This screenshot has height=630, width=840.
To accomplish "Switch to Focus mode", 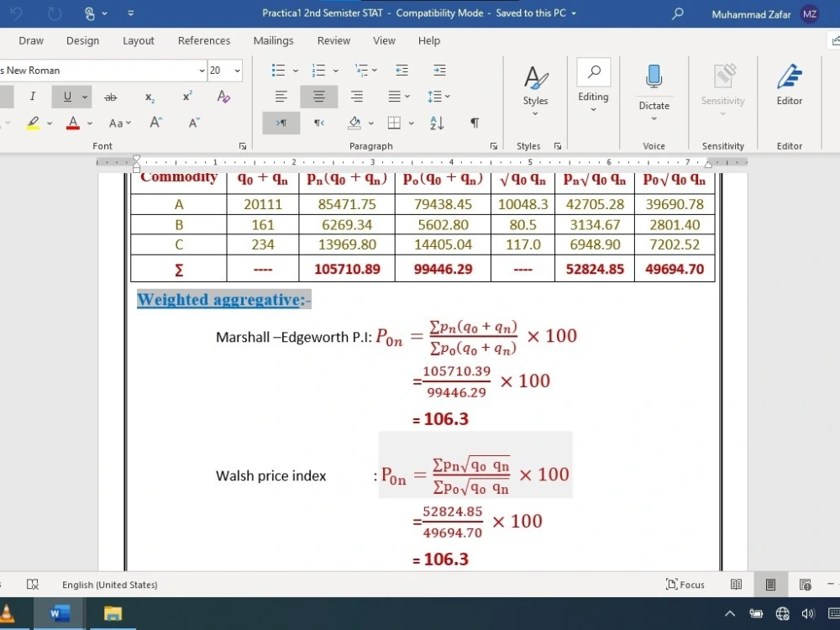I will (x=685, y=585).
